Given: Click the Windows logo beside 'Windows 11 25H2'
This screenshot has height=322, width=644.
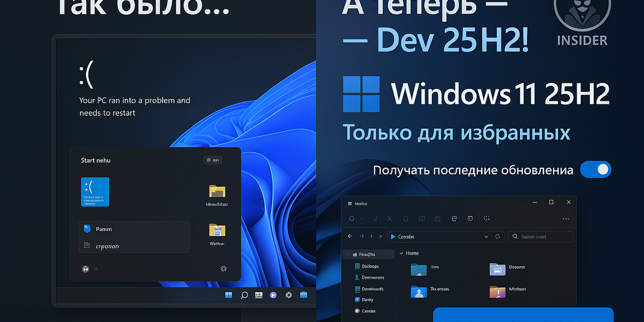Looking at the screenshot, I should coord(361,94).
